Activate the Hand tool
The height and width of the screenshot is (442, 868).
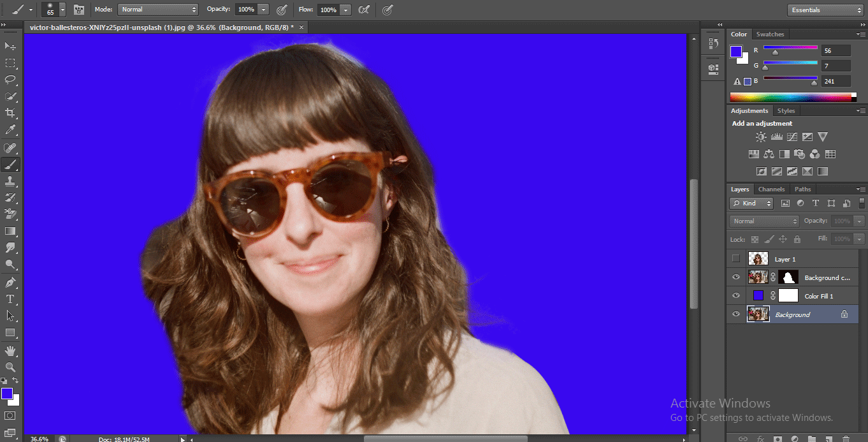coord(10,350)
